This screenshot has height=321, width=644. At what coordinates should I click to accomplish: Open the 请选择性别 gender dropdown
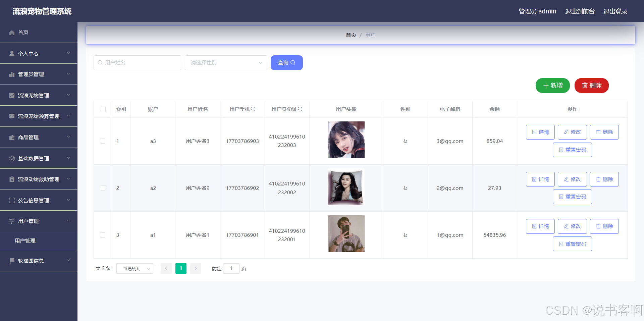[226, 63]
